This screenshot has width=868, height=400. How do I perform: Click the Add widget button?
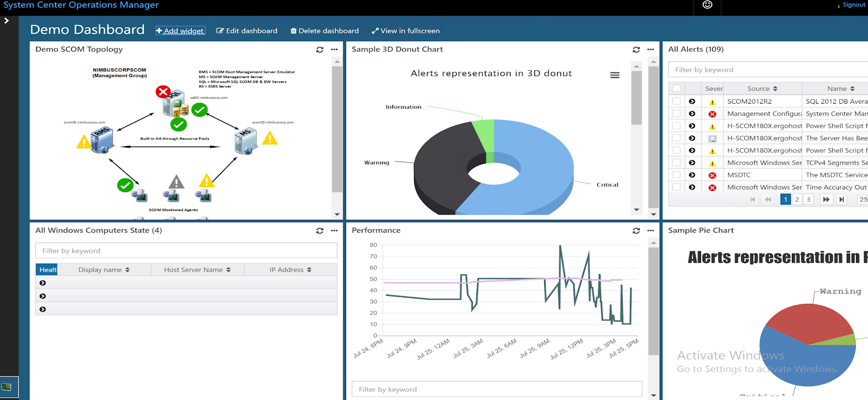point(180,31)
